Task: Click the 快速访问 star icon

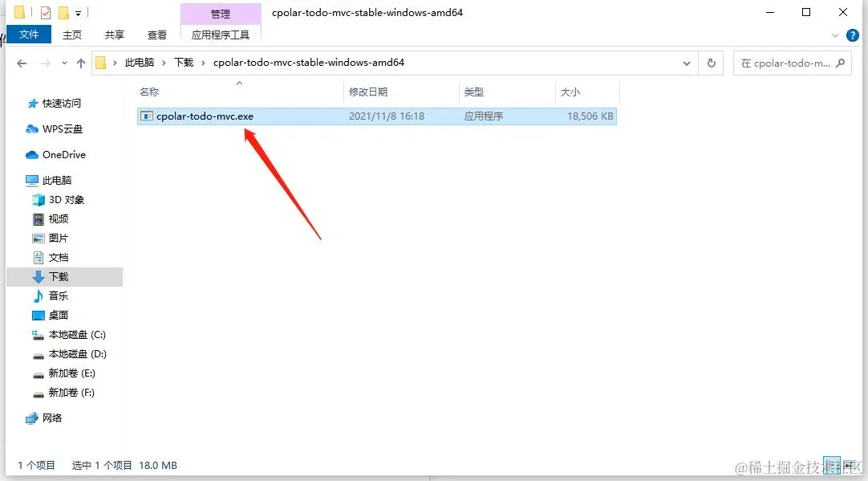Action: click(x=32, y=103)
